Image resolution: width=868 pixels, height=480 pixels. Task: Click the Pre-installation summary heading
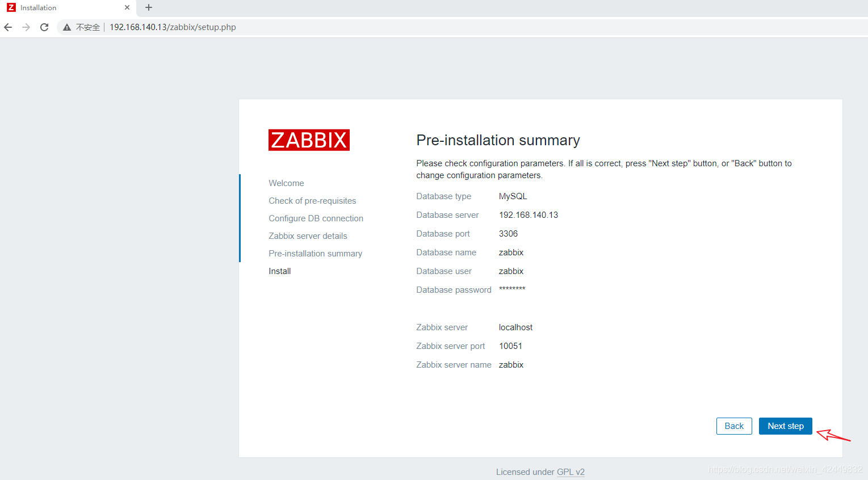point(498,140)
